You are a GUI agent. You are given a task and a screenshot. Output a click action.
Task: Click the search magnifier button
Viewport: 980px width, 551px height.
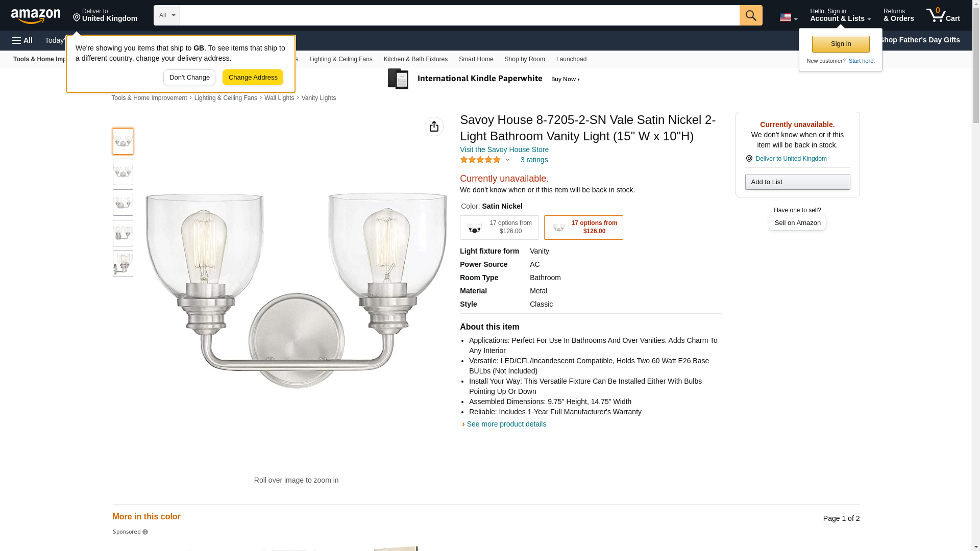click(750, 15)
